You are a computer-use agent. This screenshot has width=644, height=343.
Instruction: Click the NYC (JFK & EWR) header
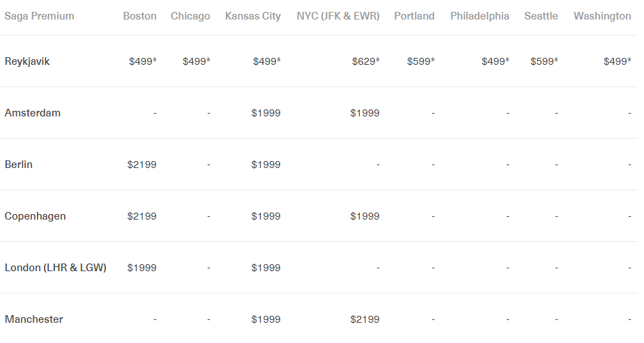338,16
